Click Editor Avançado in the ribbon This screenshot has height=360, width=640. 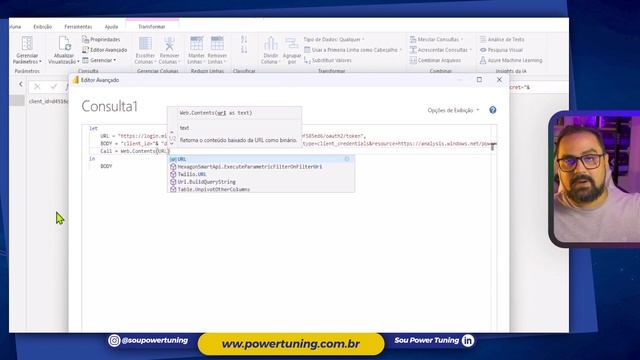104,50
